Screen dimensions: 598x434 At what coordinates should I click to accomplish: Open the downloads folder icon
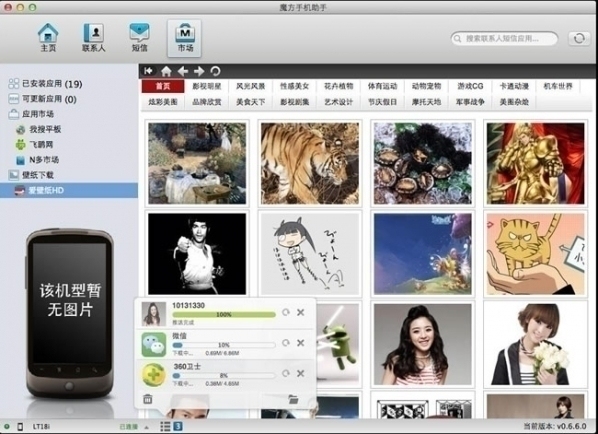click(x=293, y=399)
